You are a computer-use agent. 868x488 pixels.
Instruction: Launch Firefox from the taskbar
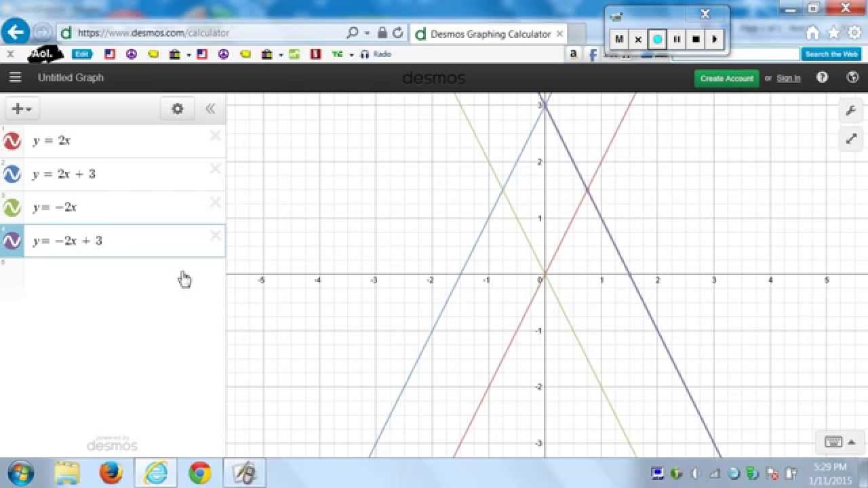[111, 472]
